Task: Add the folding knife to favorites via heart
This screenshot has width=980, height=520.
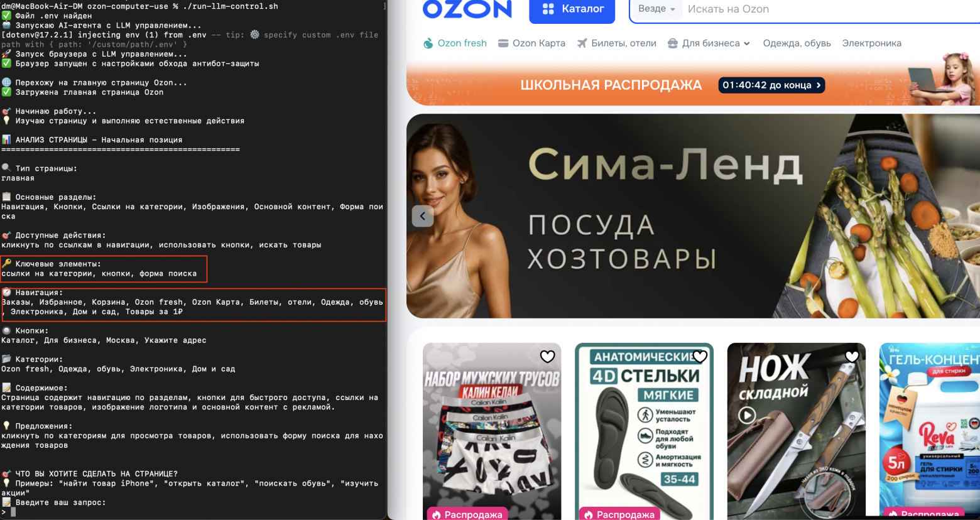Action: pos(852,356)
